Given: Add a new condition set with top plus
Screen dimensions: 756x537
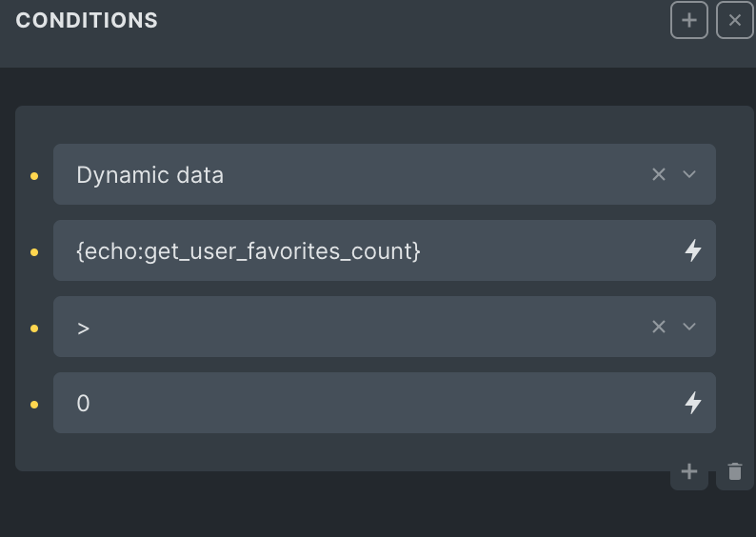Looking at the screenshot, I should click(689, 20).
